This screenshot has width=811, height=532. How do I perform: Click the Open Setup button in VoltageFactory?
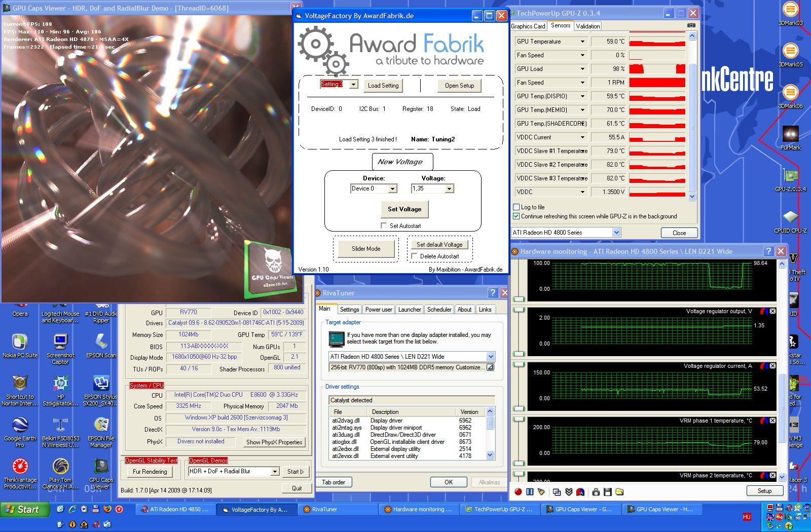tap(459, 85)
